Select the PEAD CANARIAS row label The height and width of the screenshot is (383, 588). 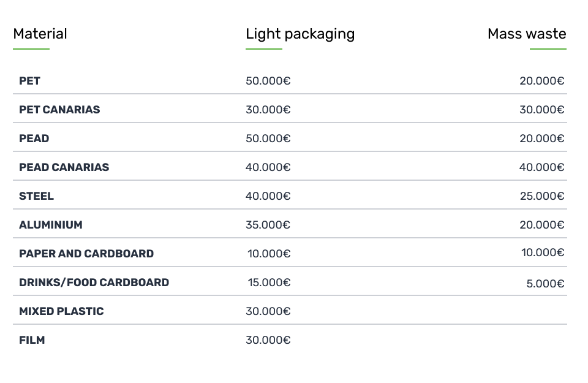tap(64, 167)
